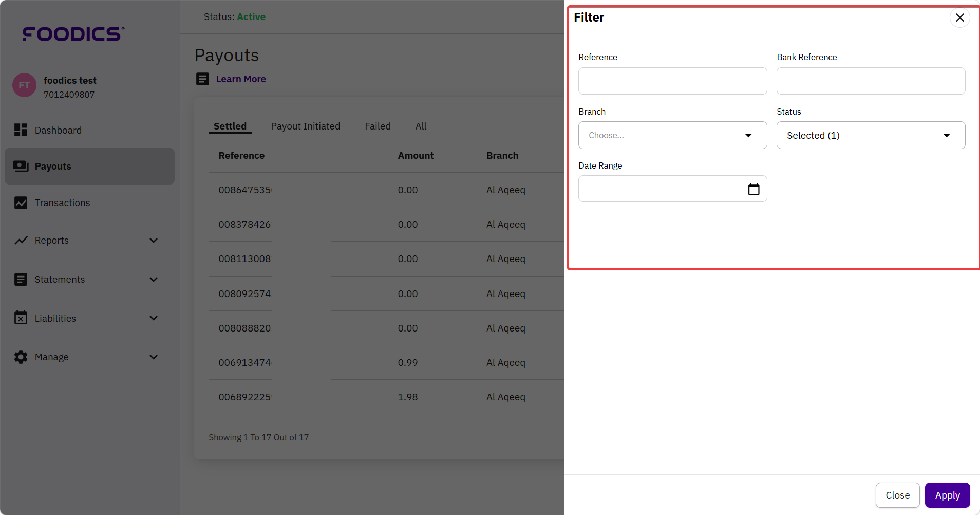The height and width of the screenshot is (515, 980).
Task: Focus the Date Range input field
Action: pyautogui.click(x=672, y=189)
